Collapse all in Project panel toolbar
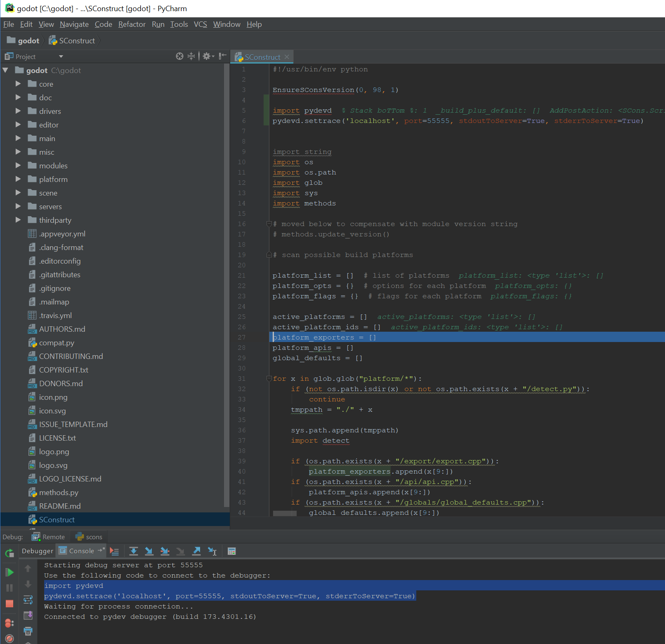Viewport: 665px width, 644px height. click(191, 56)
